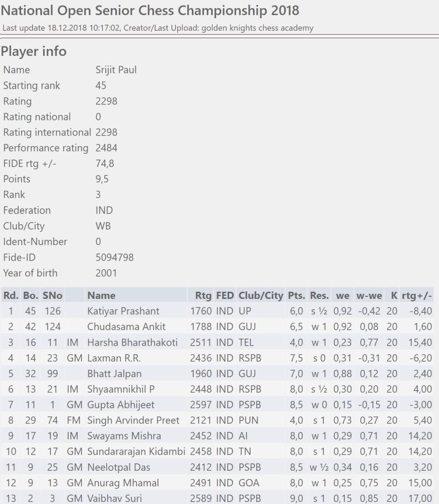This screenshot has height=504, width=439.
Task: Click Anurag Mhamal's name
Action: (123, 483)
